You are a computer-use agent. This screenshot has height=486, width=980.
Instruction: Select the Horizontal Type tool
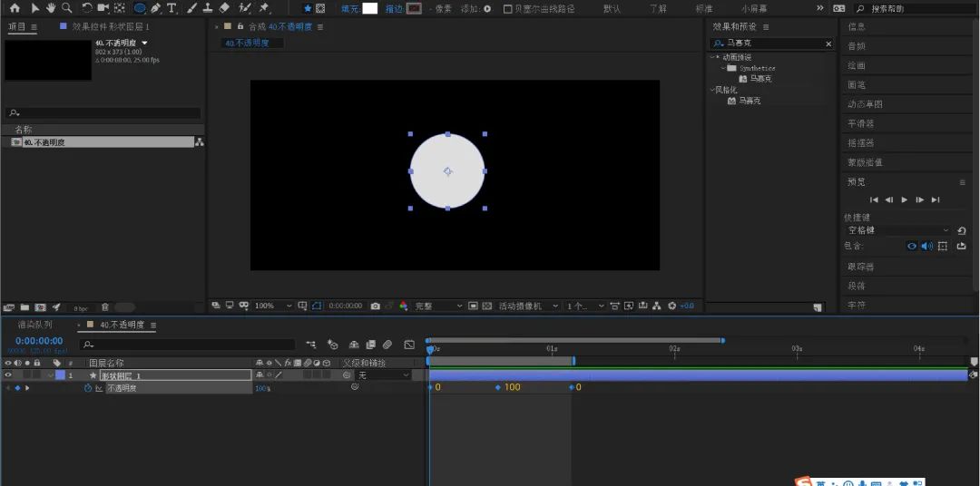[171, 8]
